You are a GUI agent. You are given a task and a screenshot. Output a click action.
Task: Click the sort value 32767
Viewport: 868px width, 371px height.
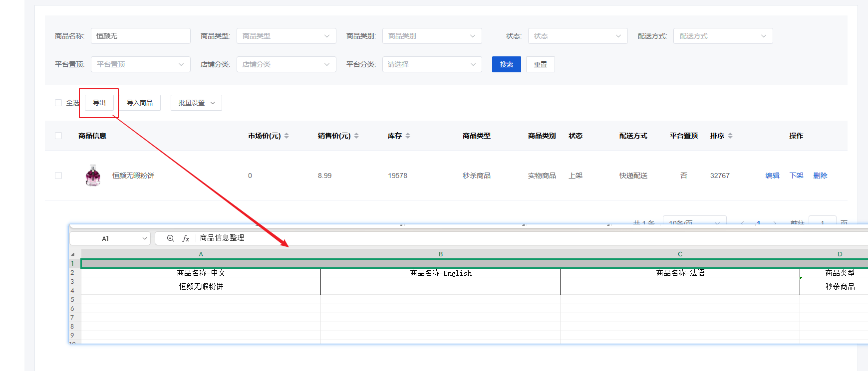[x=720, y=176]
